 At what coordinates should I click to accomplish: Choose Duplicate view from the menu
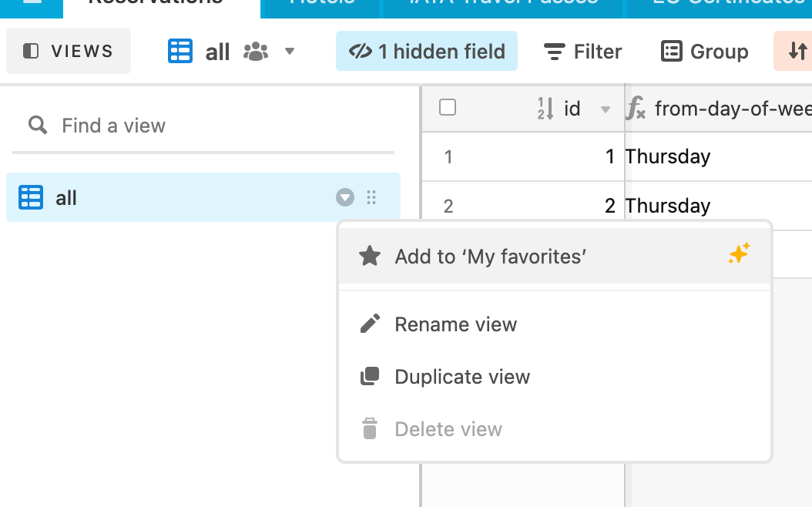(555, 377)
